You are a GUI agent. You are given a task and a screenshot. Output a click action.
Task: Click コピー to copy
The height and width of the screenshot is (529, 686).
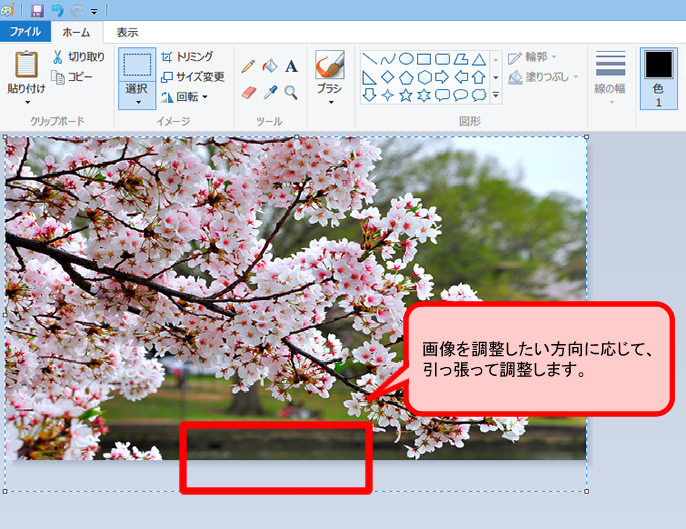coord(72,77)
